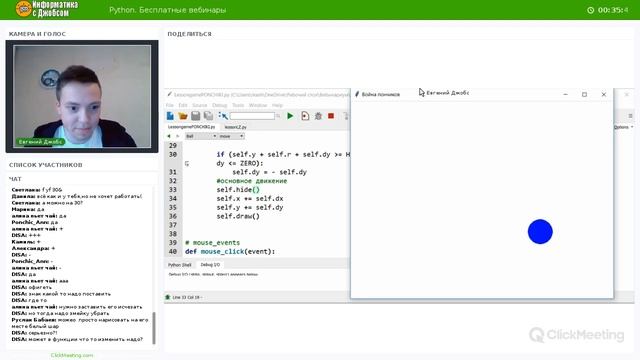Maximize the 'Война пончиков' game window
Image resolution: width=640 pixels, height=360 pixels.
click(584, 94)
